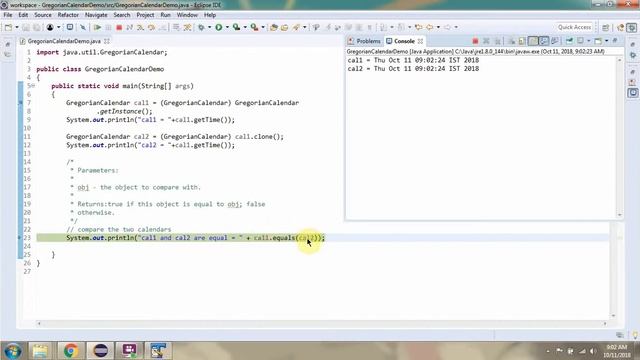This screenshot has height=360, width=640.
Task: Expand the New wizard dropdown arrow
Action: click(17, 27)
